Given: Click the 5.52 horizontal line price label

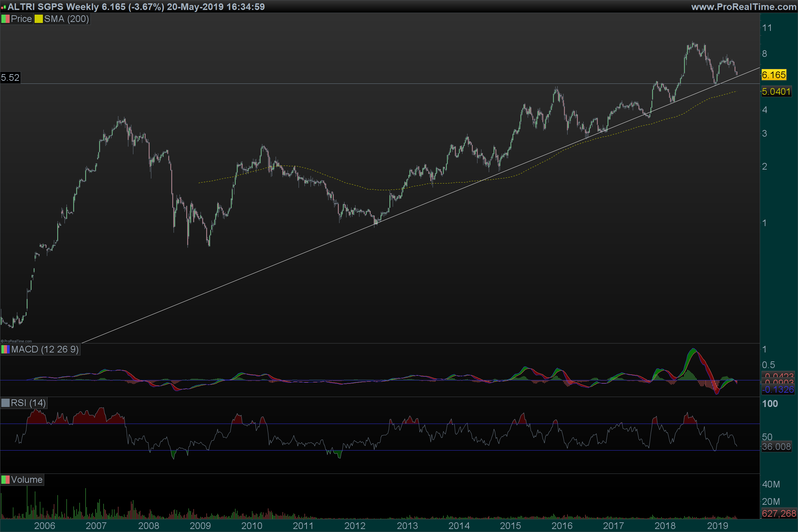Looking at the screenshot, I should click(10, 78).
